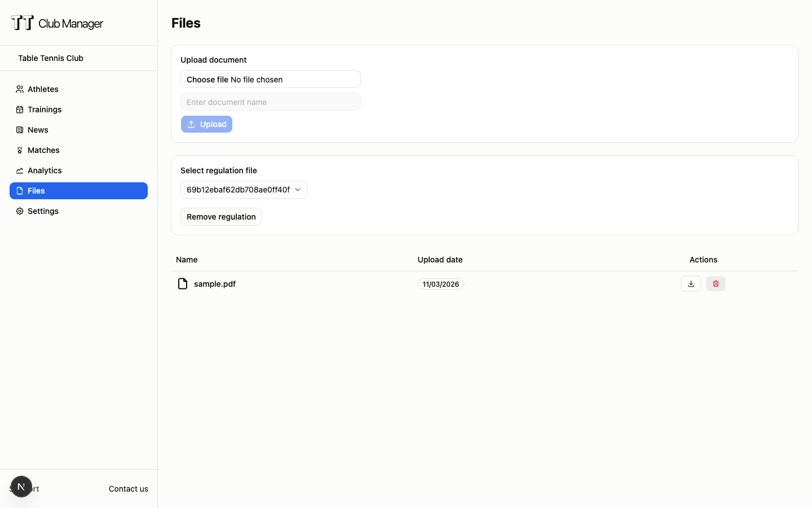Focus the Enter document name field
The image size is (812, 508).
[x=270, y=102]
